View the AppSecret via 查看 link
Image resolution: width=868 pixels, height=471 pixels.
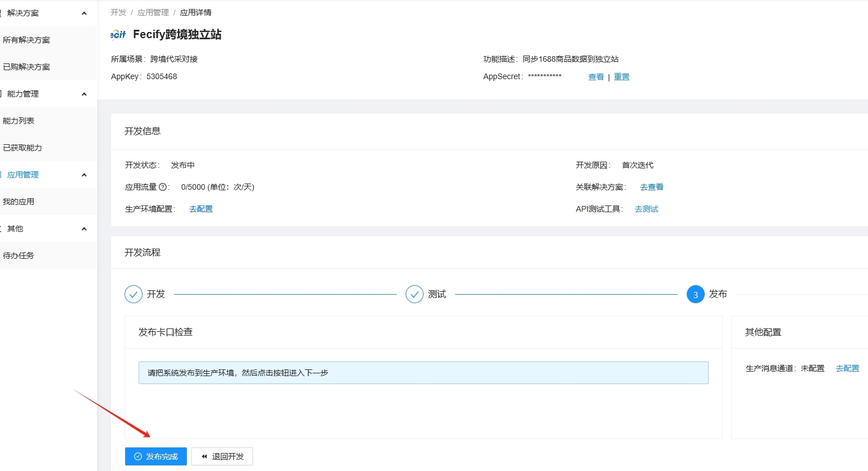(596, 77)
